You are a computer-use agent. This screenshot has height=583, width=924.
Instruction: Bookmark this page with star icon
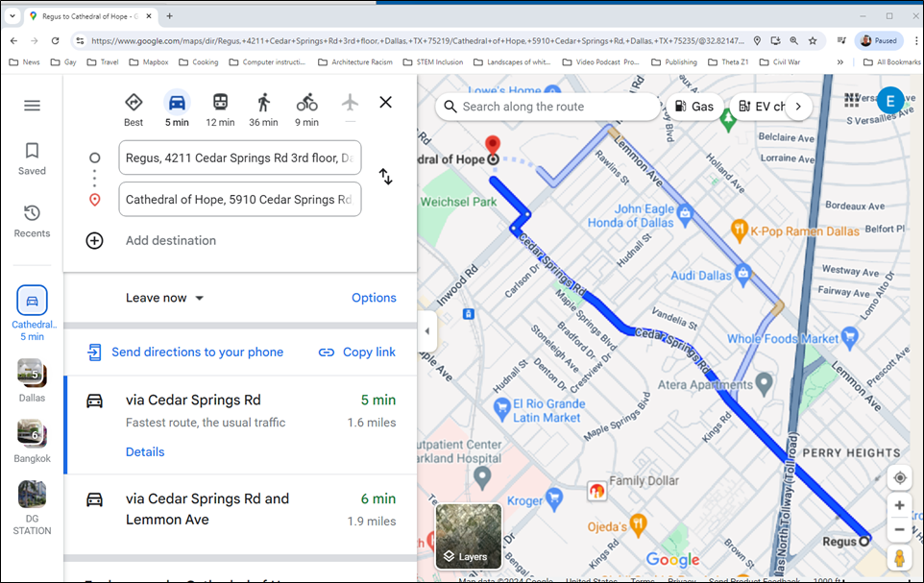[x=813, y=40]
